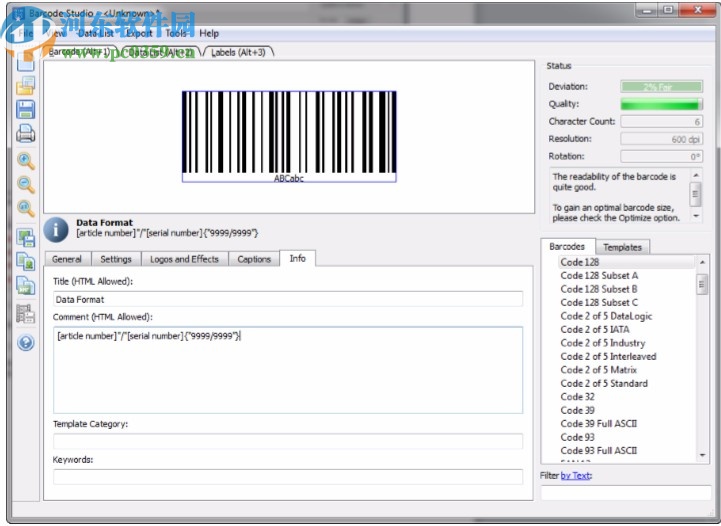Click the Print icon in sidebar
Viewport: 721px width, 526px height.
tap(26, 133)
